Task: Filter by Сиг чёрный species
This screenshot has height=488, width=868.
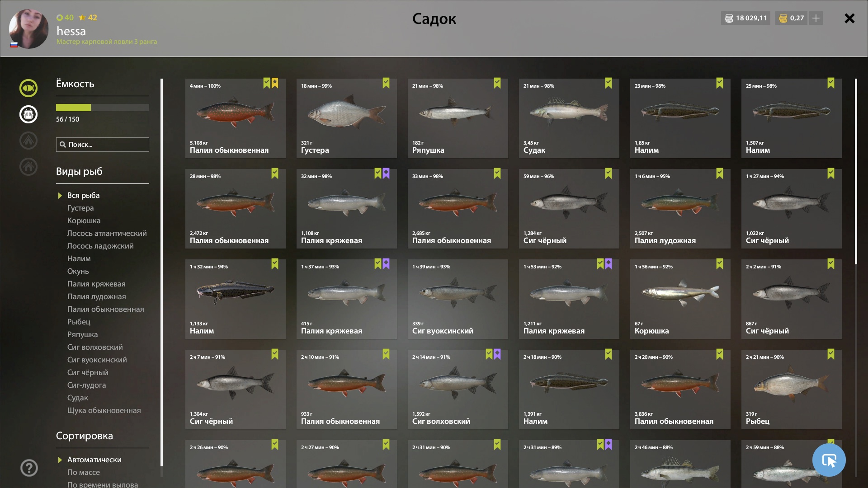Action: click(88, 372)
